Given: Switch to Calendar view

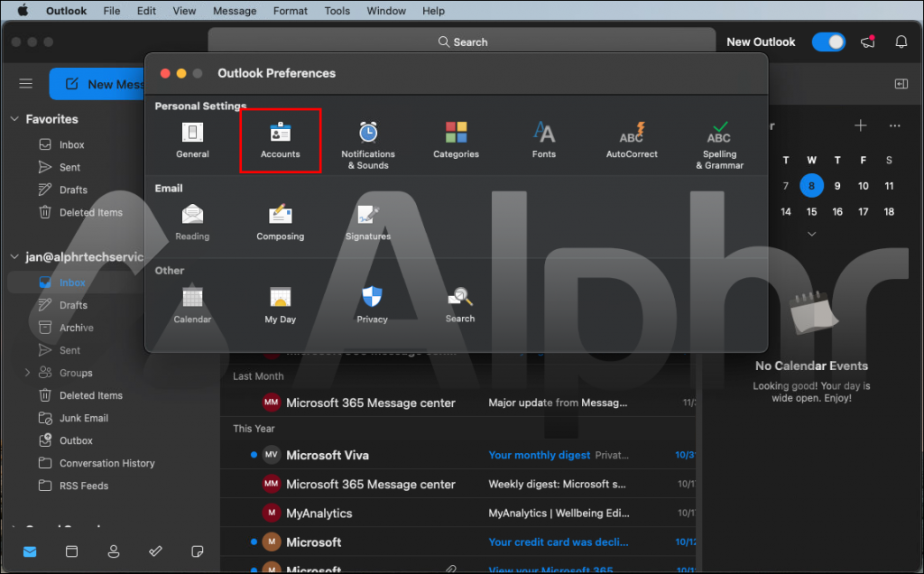Looking at the screenshot, I should click(71, 551).
